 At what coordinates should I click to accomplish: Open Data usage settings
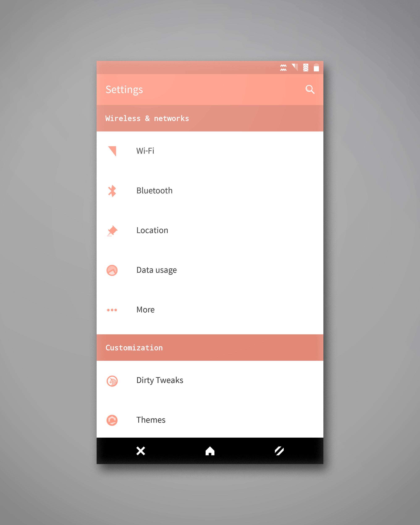pos(210,270)
